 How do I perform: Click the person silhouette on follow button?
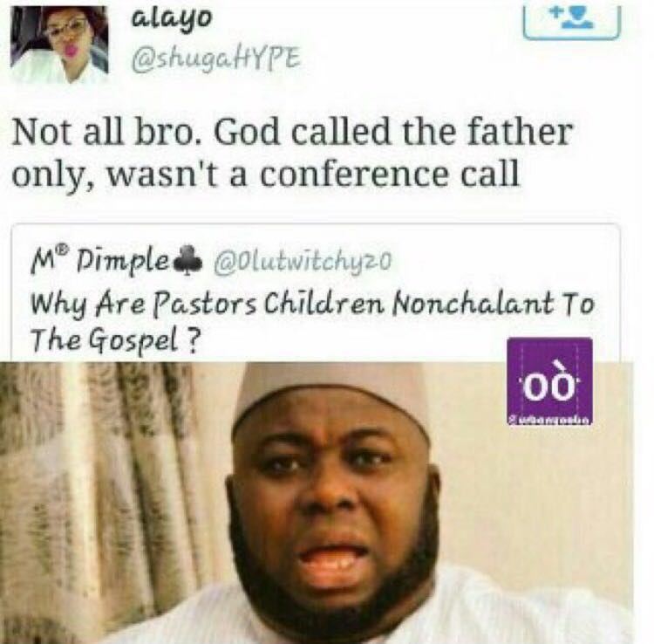[x=577, y=17]
